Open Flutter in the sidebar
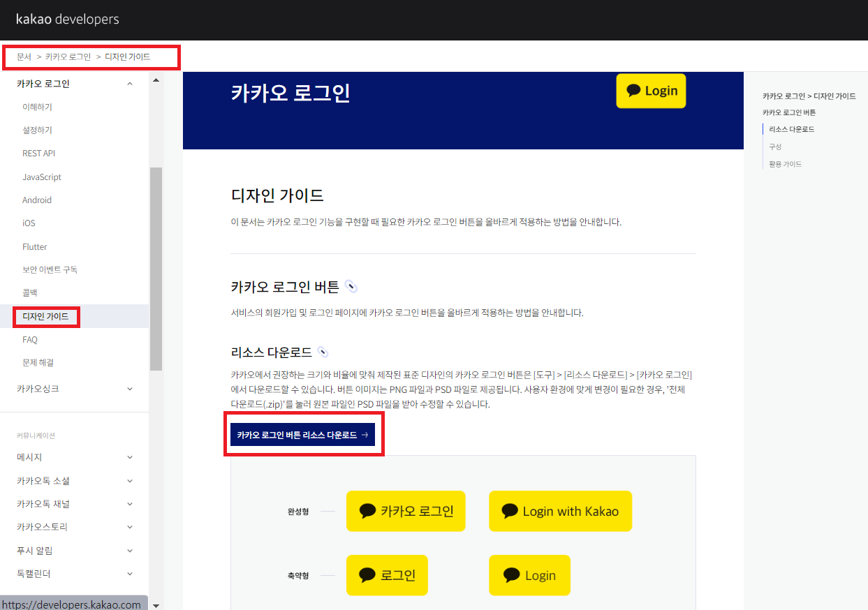 tap(35, 246)
